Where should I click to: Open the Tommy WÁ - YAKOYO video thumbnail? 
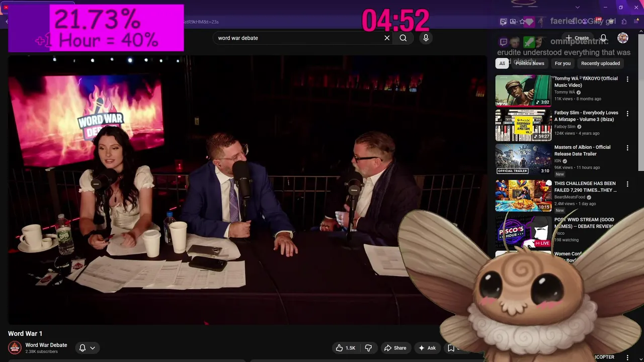click(523, 90)
